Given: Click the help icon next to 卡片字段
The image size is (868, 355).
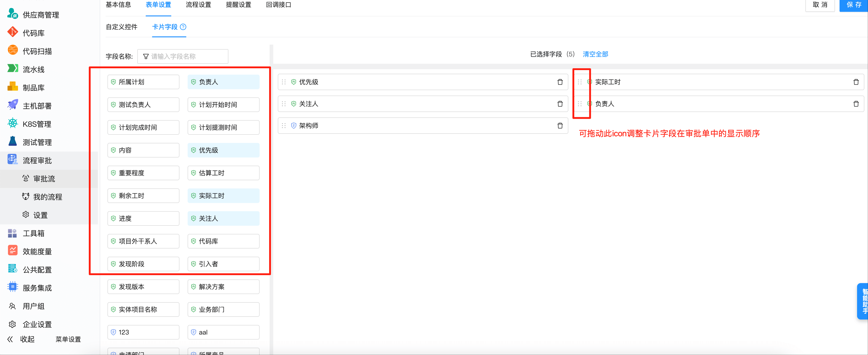Looking at the screenshot, I should pos(183,27).
